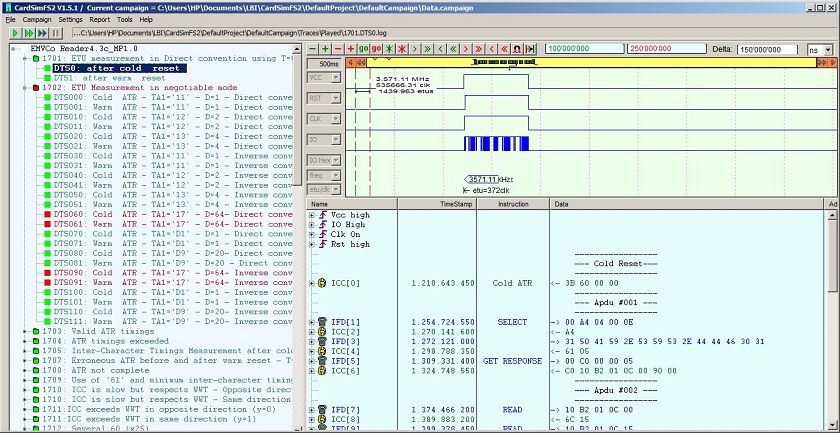This screenshot has height=433, width=840.
Task: Open the freq signal dropdown
Action: pyautogui.click(x=335, y=175)
